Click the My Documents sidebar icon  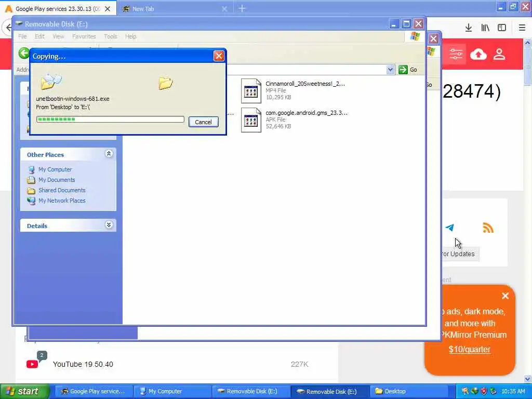[x=31, y=180]
